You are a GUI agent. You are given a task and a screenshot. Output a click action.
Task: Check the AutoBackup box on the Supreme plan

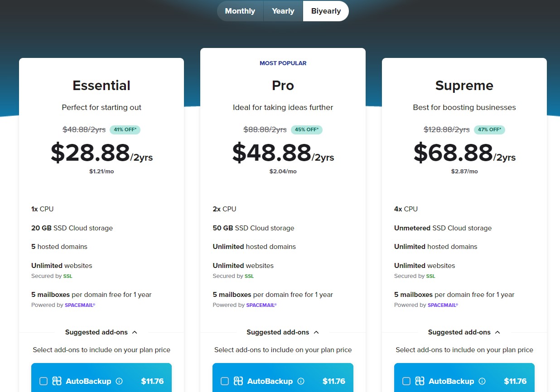click(x=406, y=381)
